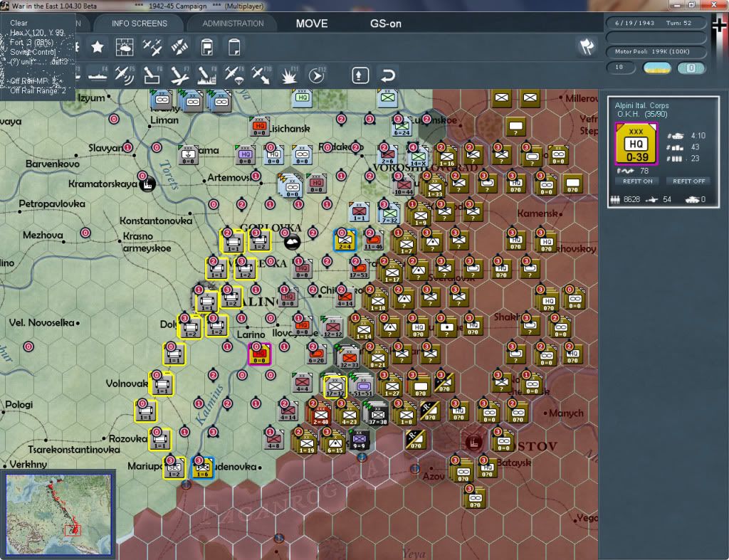Select the F7 bomb airfield mode
Screen dimensions: 729x560
pos(179,75)
